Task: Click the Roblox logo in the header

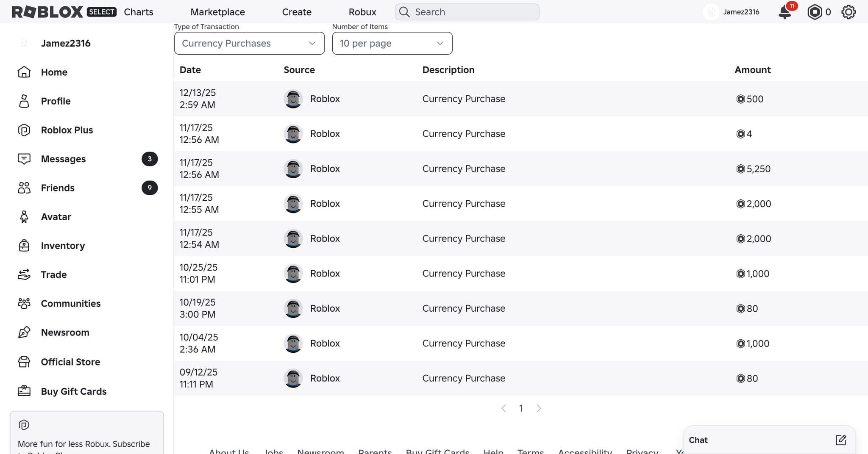Action: (47, 12)
